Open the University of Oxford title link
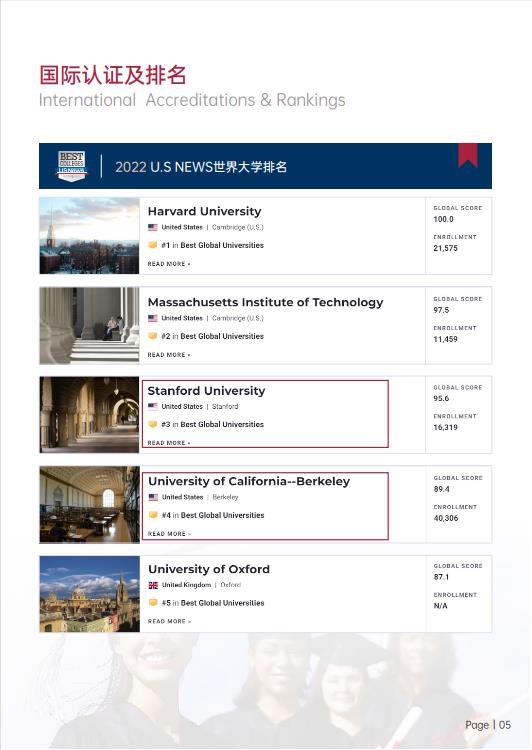532x750 pixels. (x=209, y=569)
